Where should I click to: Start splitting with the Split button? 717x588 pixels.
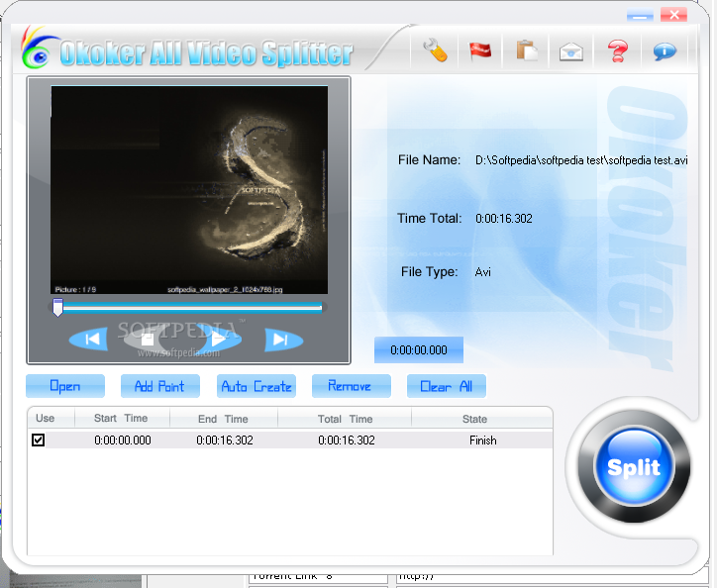pos(634,466)
